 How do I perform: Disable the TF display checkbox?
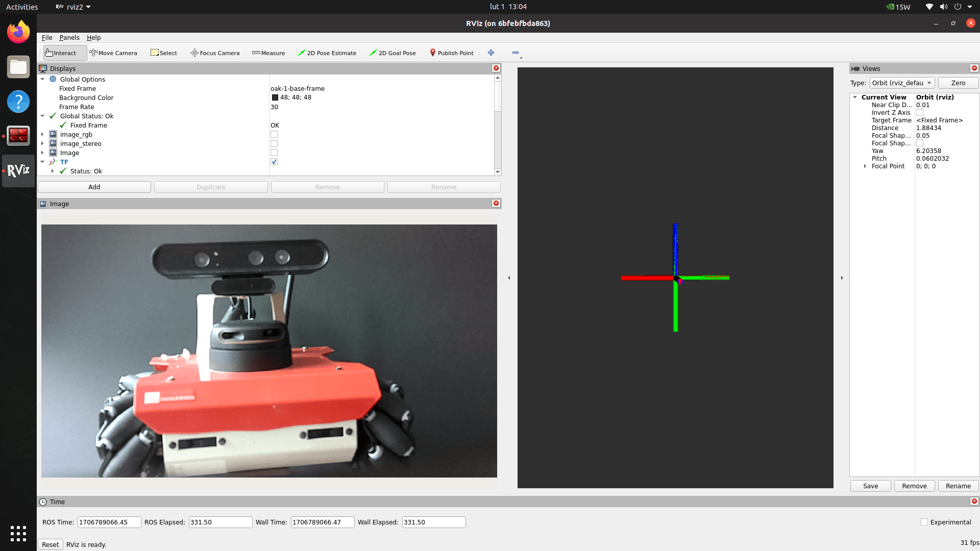(274, 162)
